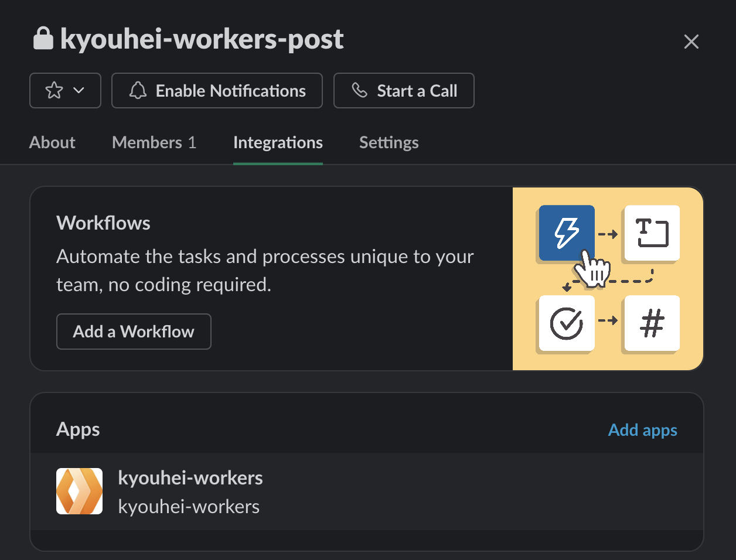Open the Members tab

154,142
